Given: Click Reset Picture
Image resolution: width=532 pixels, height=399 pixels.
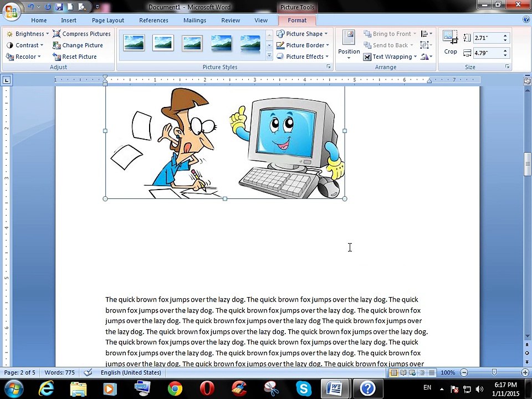Looking at the screenshot, I should [x=75, y=57].
